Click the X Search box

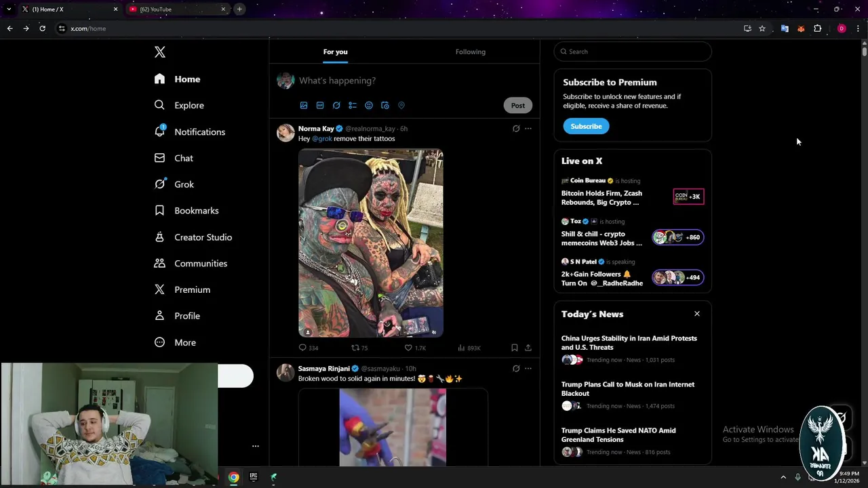pyautogui.click(x=633, y=52)
